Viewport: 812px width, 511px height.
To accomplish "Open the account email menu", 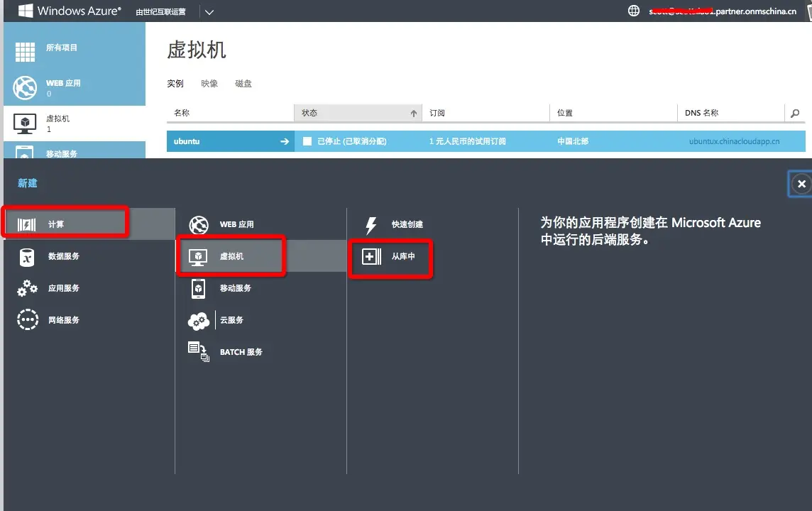I will [x=723, y=11].
